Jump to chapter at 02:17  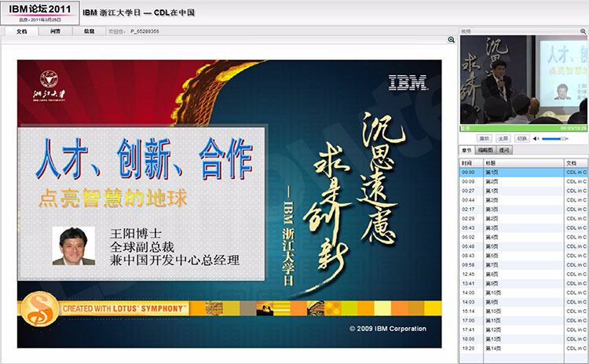[524, 209]
